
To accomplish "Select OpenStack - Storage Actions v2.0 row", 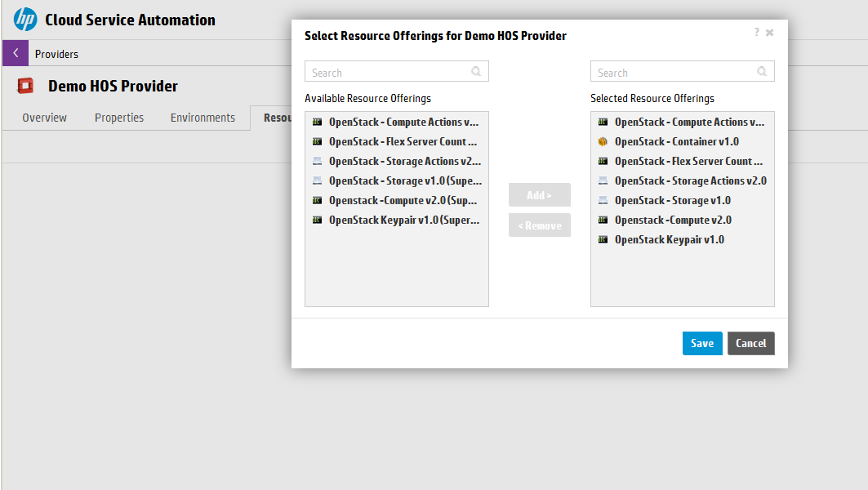I will coord(682,180).
